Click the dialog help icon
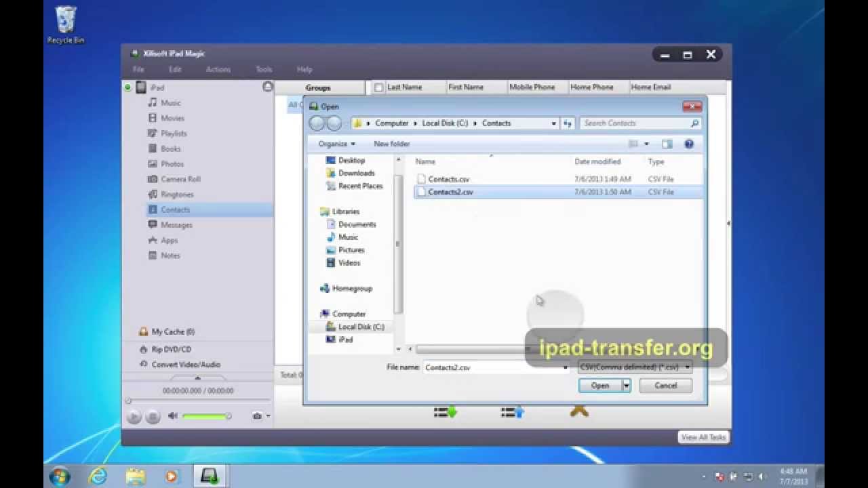Screen dimensions: 868x488 tap(689, 144)
